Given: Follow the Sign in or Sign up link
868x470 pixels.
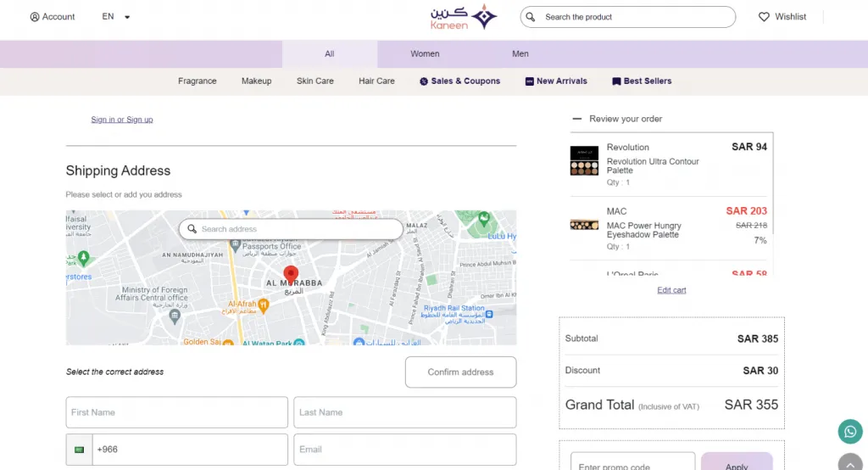Looking at the screenshot, I should [x=122, y=119].
